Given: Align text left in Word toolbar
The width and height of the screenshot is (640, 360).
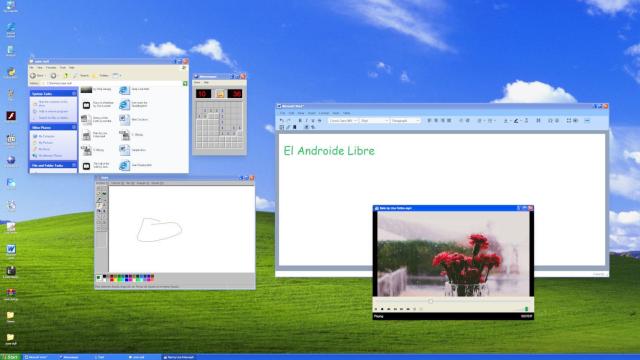Looking at the screenshot, I should tap(429, 121).
